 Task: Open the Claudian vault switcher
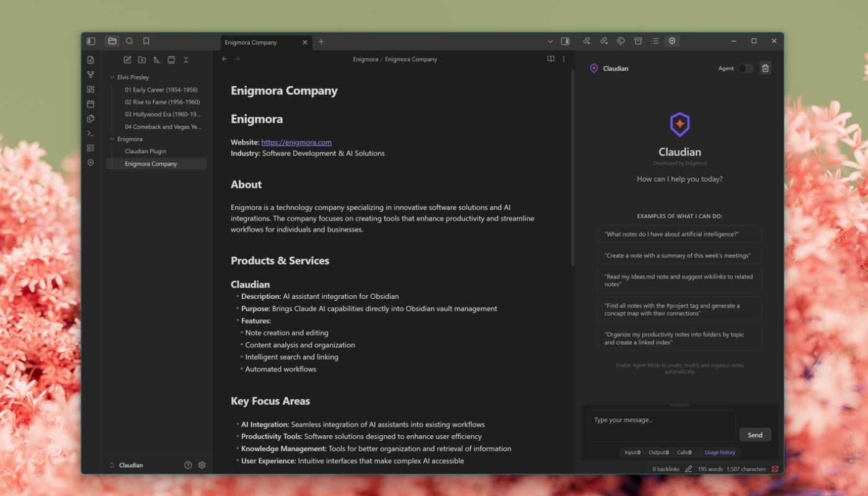click(126, 465)
